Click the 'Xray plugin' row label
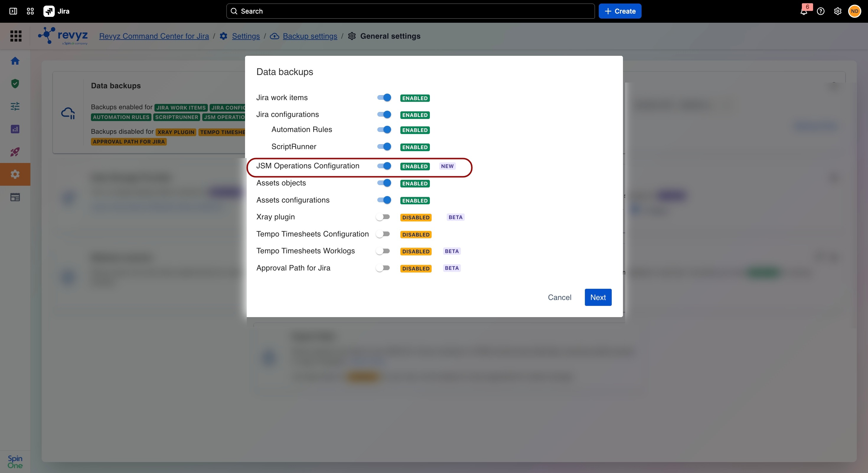The width and height of the screenshot is (868, 473). tap(276, 217)
